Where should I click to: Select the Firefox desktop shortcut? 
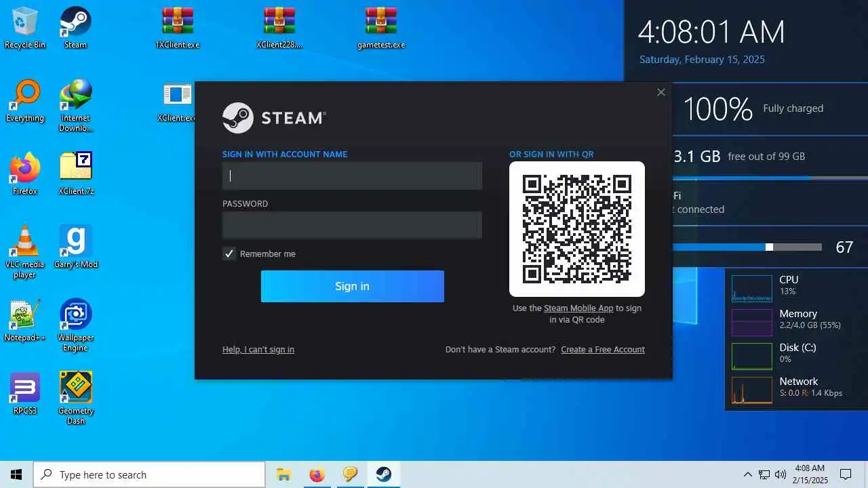click(x=25, y=174)
